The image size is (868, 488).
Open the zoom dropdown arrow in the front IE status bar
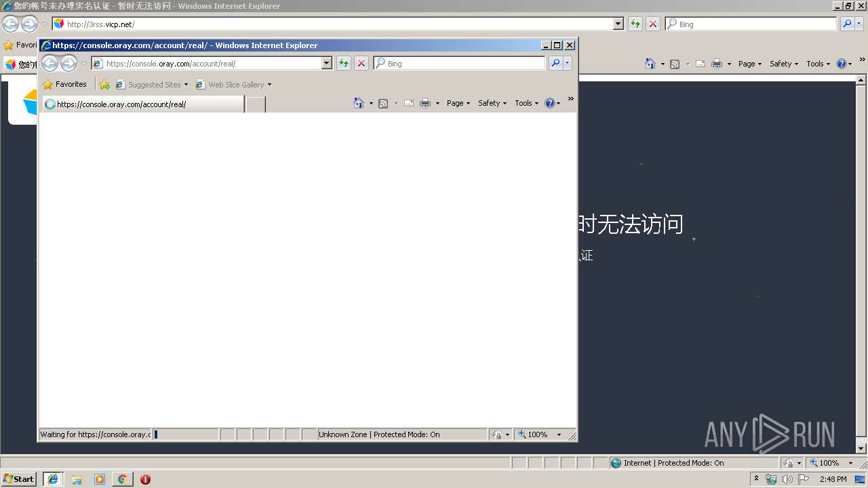point(559,434)
